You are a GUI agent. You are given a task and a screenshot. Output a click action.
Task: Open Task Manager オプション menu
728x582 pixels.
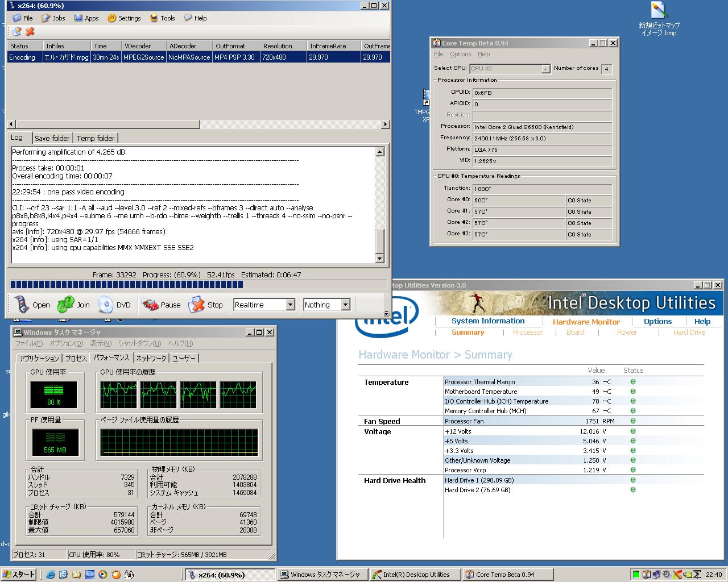pos(66,343)
